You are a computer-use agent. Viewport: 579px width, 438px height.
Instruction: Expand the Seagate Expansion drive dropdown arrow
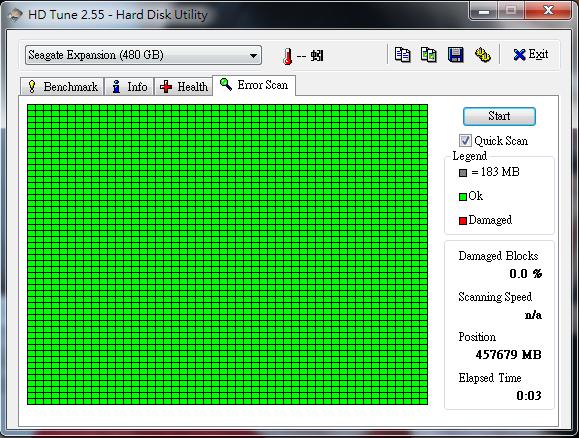tap(253, 55)
